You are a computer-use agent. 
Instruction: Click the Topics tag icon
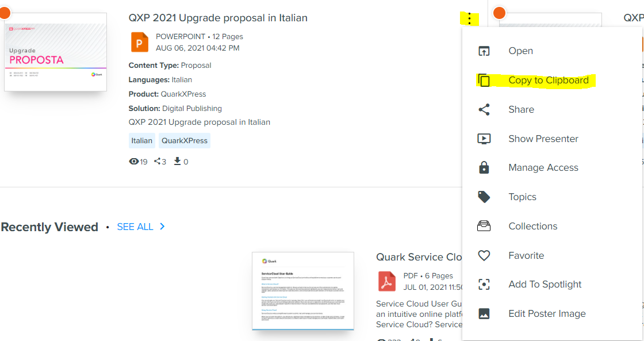pyautogui.click(x=484, y=197)
